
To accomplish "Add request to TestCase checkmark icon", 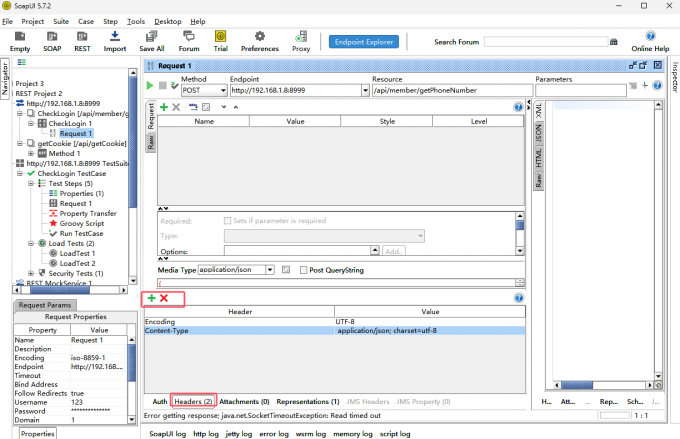I will coord(174,85).
